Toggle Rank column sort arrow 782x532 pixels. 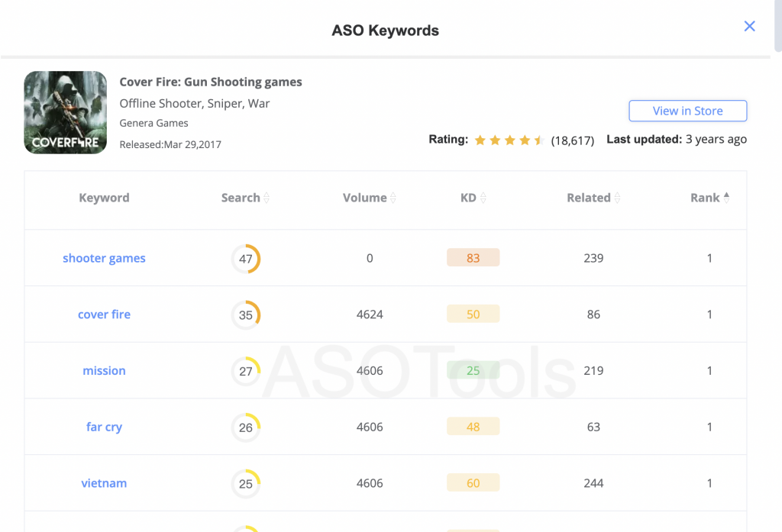pos(726,198)
